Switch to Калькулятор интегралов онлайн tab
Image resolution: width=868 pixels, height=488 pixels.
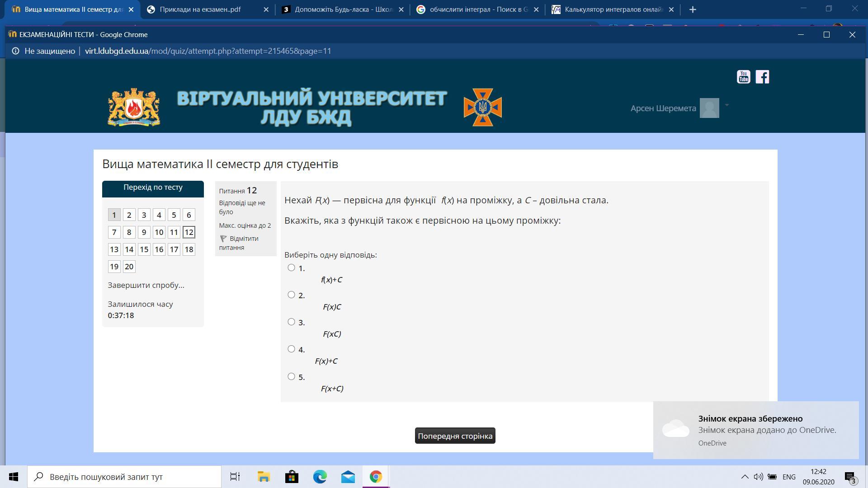613,9
